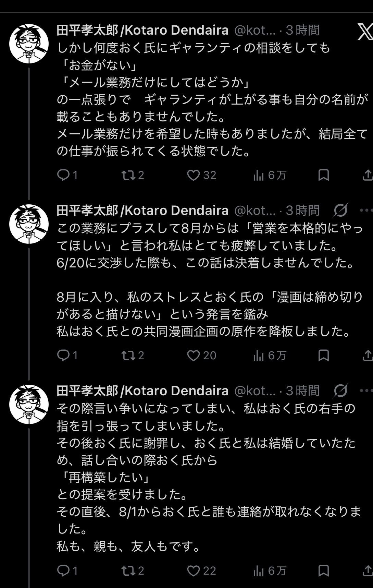Open the X logo in first tweet
This screenshot has width=373, height=588.
pos(365,32)
